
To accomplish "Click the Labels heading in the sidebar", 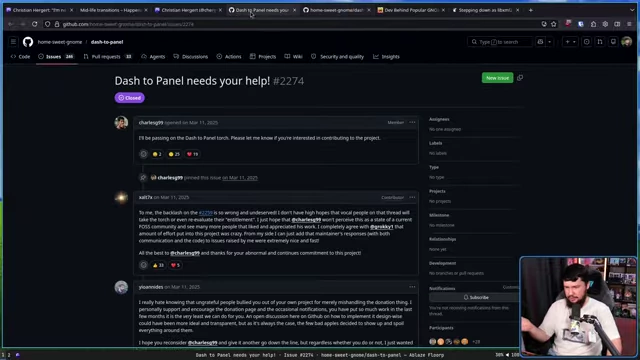I will click(x=436, y=143).
